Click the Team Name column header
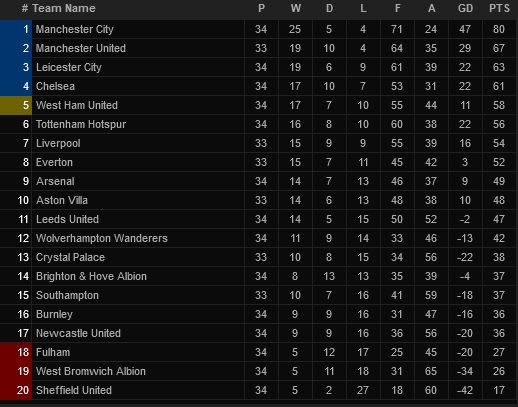The width and height of the screenshot is (518, 407). tap(64, 8)
